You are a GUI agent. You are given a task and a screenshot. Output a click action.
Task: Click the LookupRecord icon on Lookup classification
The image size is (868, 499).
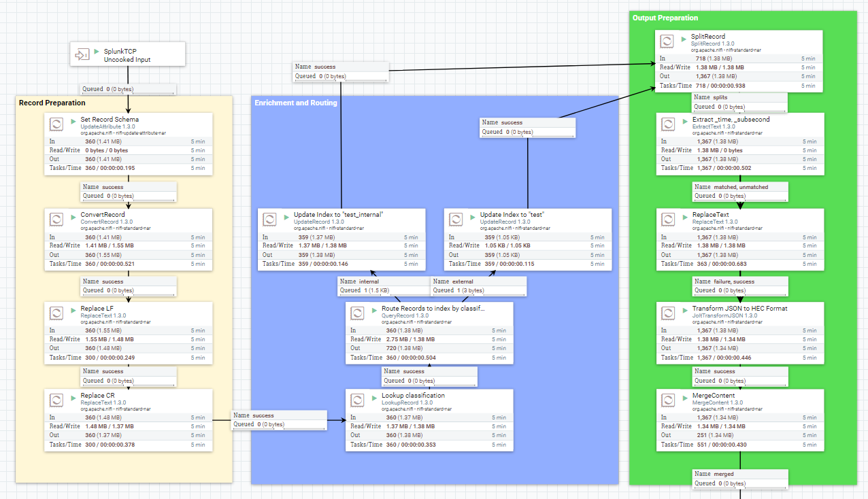(358, 400)
